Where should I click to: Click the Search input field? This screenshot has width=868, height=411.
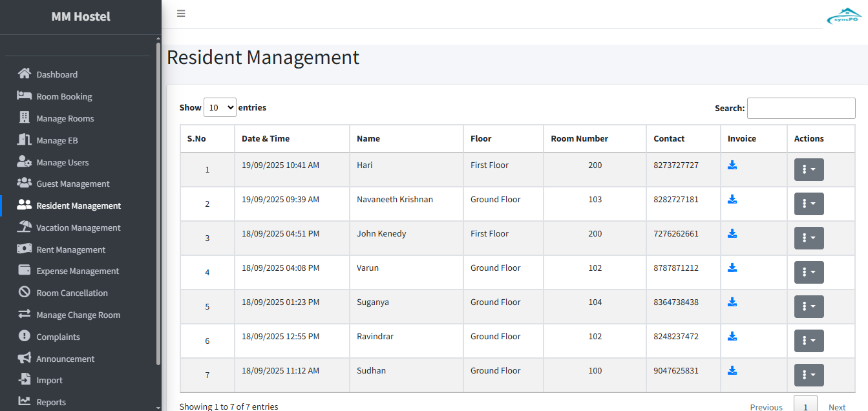pyautogui.click(x=801, y=108)
